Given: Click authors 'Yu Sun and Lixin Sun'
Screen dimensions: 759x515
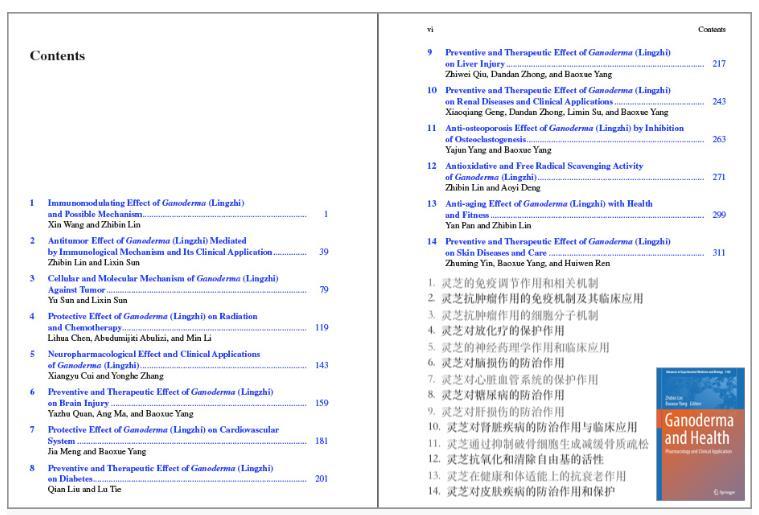Looking at the screenshot, I should tap(88, 300).
